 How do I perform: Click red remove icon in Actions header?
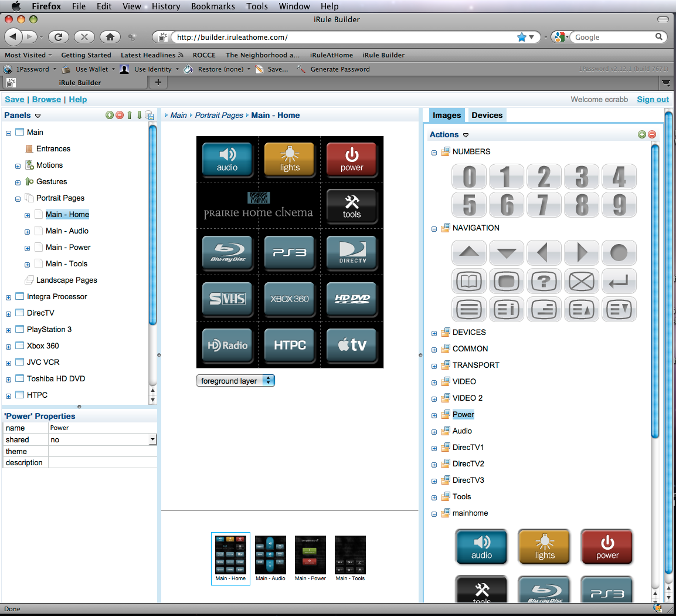point(652,134)
